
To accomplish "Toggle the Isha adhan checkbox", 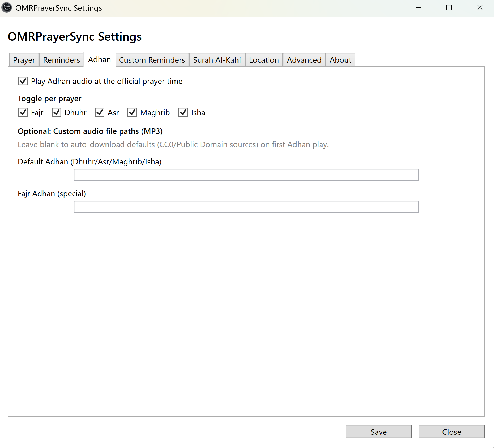I will tap(183, 112).
